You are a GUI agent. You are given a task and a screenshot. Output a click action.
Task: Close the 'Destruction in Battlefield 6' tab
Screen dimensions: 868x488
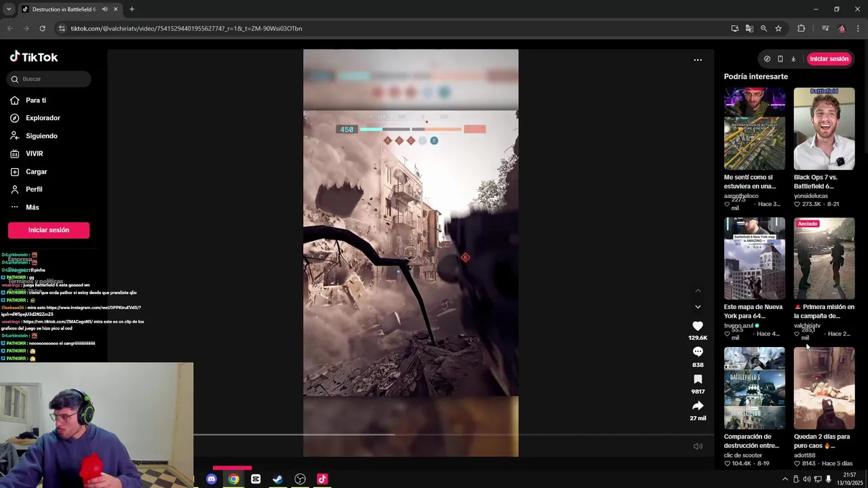point(115,9)
